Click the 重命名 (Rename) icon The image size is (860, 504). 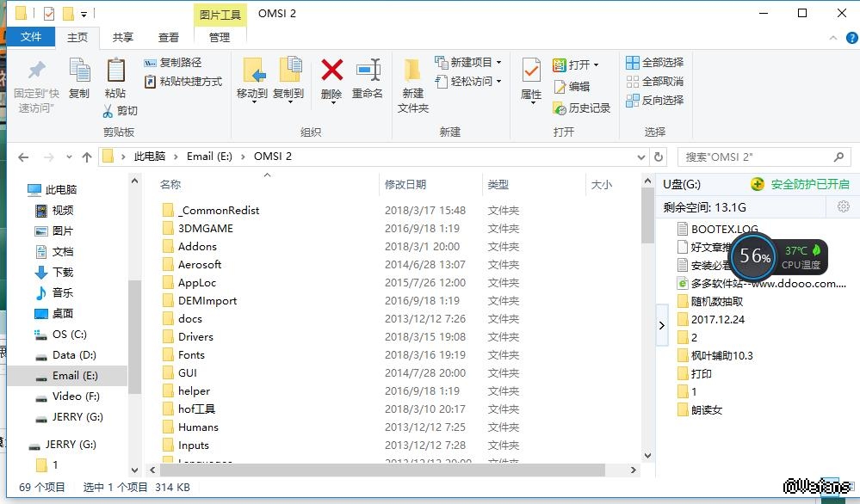(368, 71)
